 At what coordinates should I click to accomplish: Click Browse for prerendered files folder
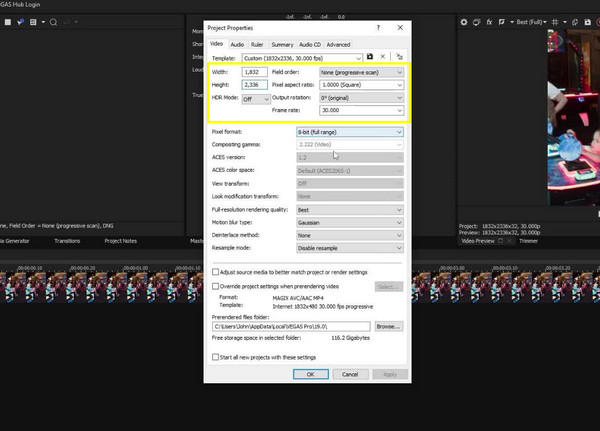point(389,326)
